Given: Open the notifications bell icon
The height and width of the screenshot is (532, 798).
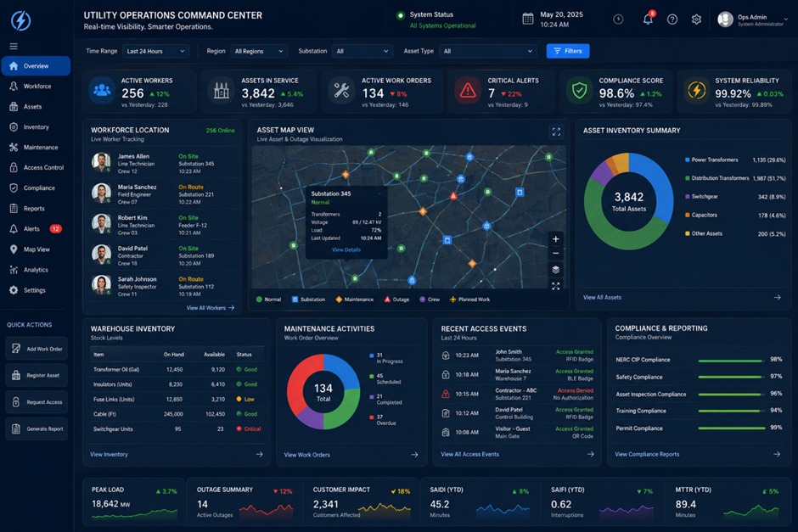Looking at the screenshot, I should (x=648, y=20).
